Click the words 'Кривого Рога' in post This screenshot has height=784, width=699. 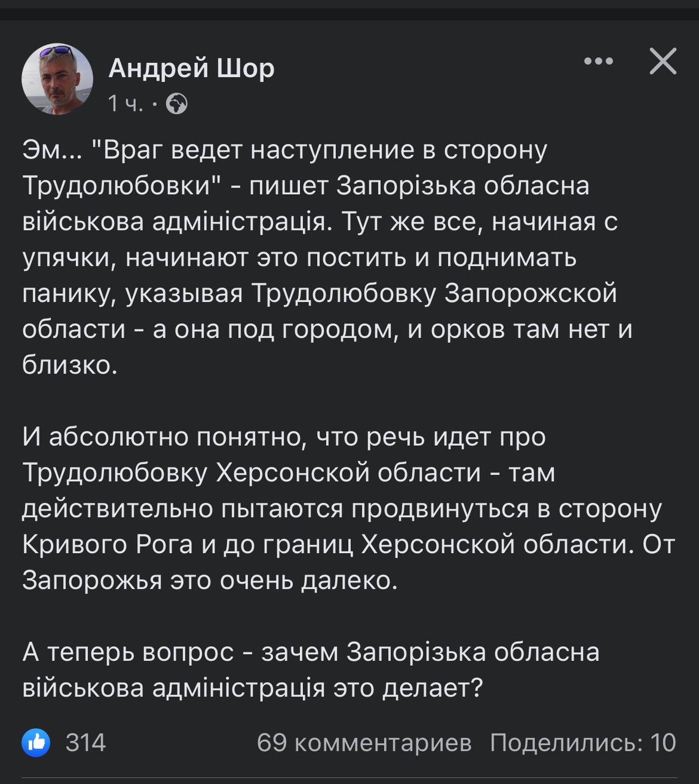pyautogui.click(x=108, y=545)
